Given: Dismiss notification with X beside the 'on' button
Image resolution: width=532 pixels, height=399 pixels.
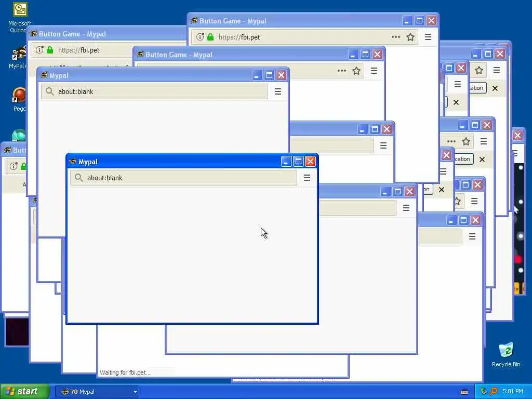Looking at the screenshot, I should (442, 190).
